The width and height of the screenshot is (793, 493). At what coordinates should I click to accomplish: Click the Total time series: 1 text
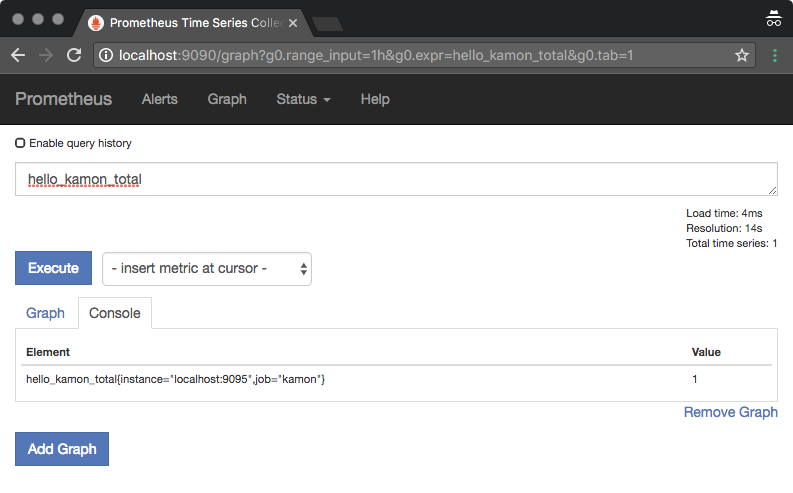click(x=731, y=243)
